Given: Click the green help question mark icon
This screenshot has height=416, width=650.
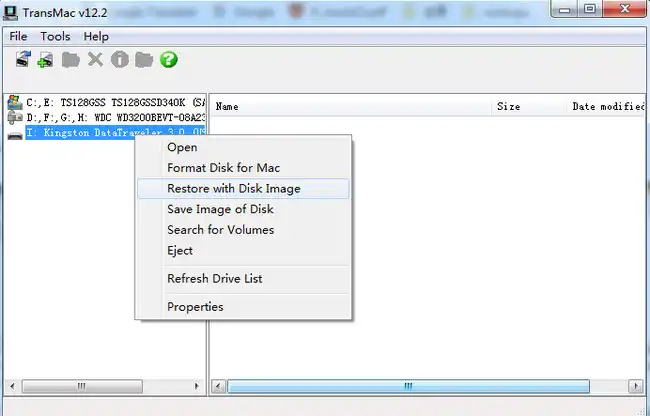Looking at the screenshot, I should click(x=169, y=60).
